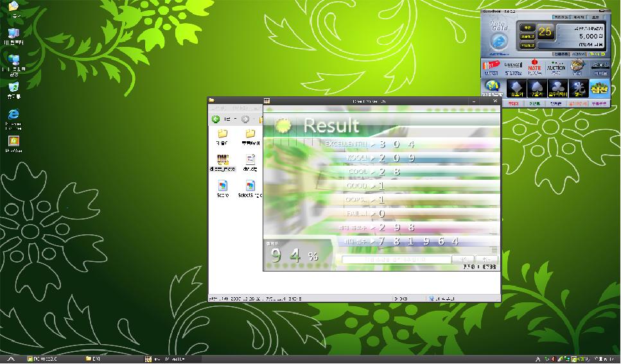Click the top black button left of 25
This screenshot has height=364, width=621.
(527, 28)
